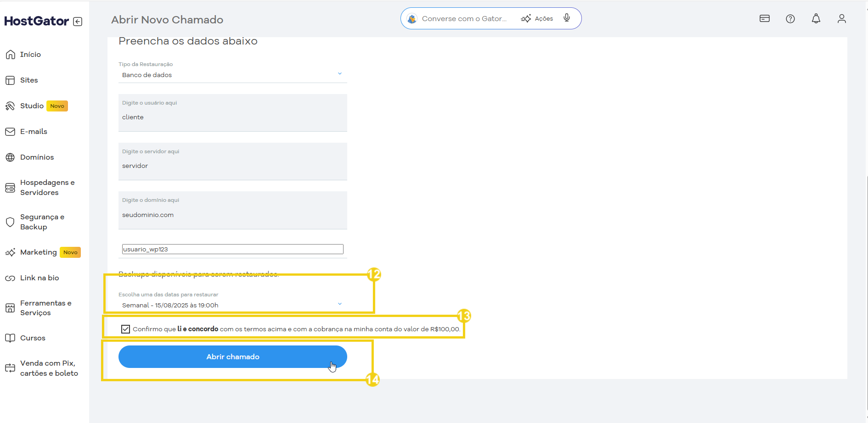The image size is (868, 423).
Task: Click the domain field with seudominio.com
Action: point(233,210)
